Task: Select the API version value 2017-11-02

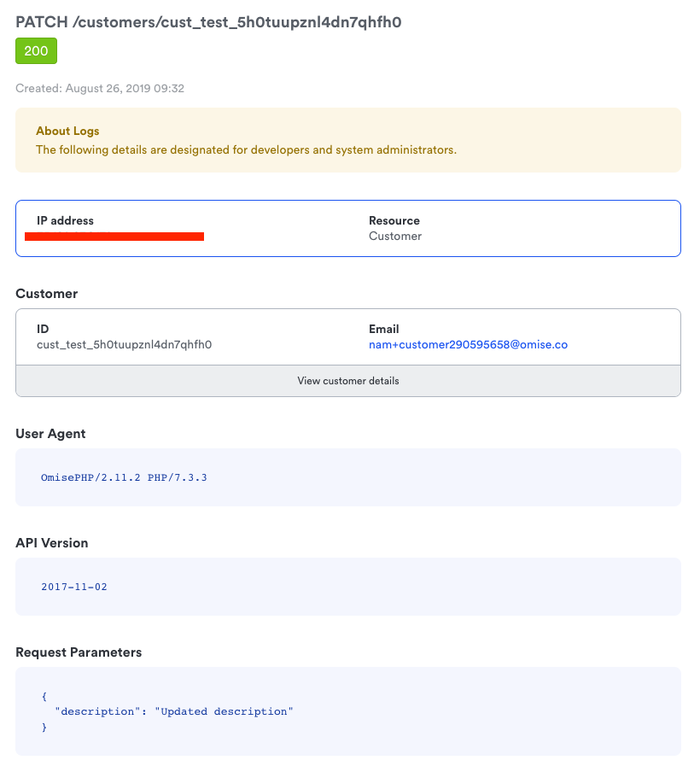Action: (73, 587)
